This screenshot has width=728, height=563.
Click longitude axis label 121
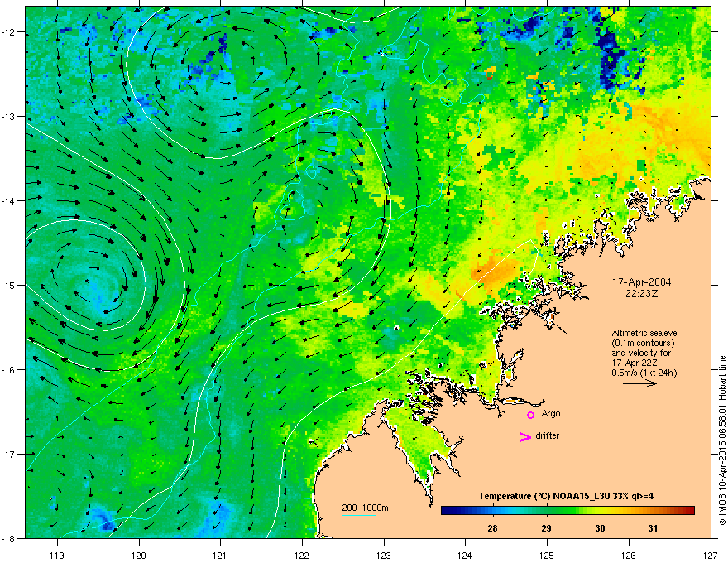[220, 555]
